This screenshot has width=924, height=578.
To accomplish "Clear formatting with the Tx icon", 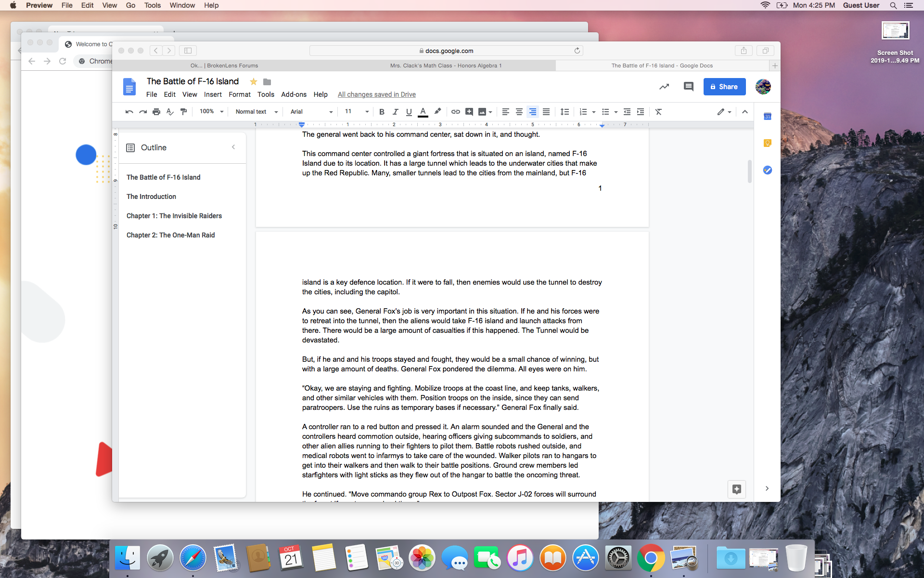I will point(658,112).
